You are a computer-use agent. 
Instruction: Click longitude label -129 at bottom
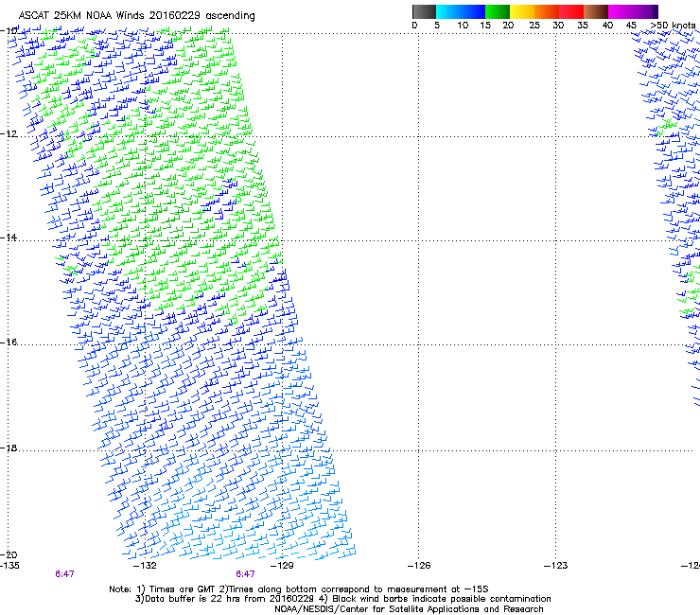coord(282,566)
